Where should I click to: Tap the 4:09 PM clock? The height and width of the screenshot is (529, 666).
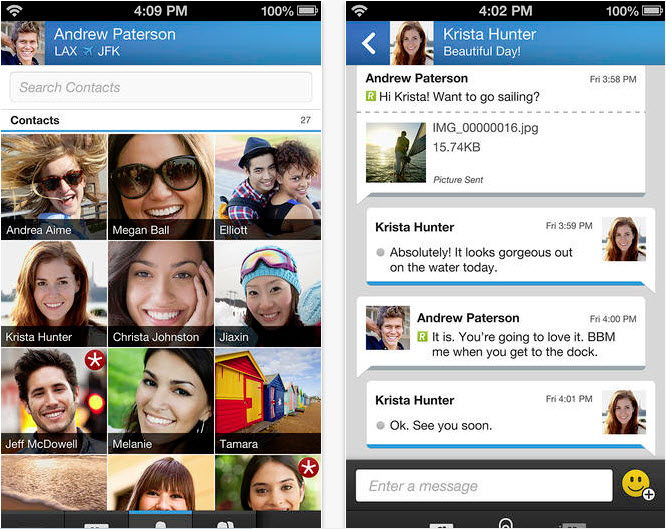(x=161, y=11)
